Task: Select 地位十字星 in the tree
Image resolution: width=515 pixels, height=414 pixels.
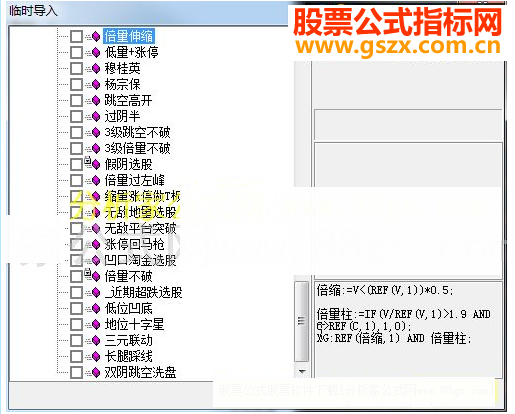Action: tap(134, 324)
